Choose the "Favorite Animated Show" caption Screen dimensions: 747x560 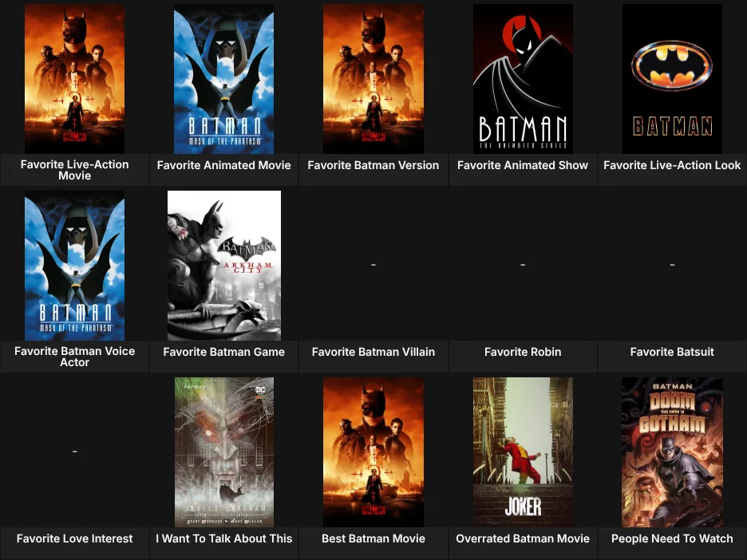point(523,165)
